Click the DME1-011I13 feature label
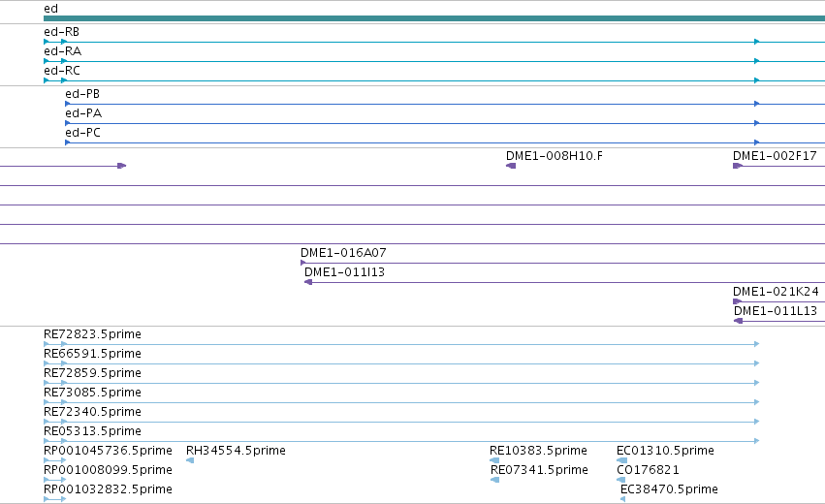This screenshot has height=504, width=825. coord(344,272)
